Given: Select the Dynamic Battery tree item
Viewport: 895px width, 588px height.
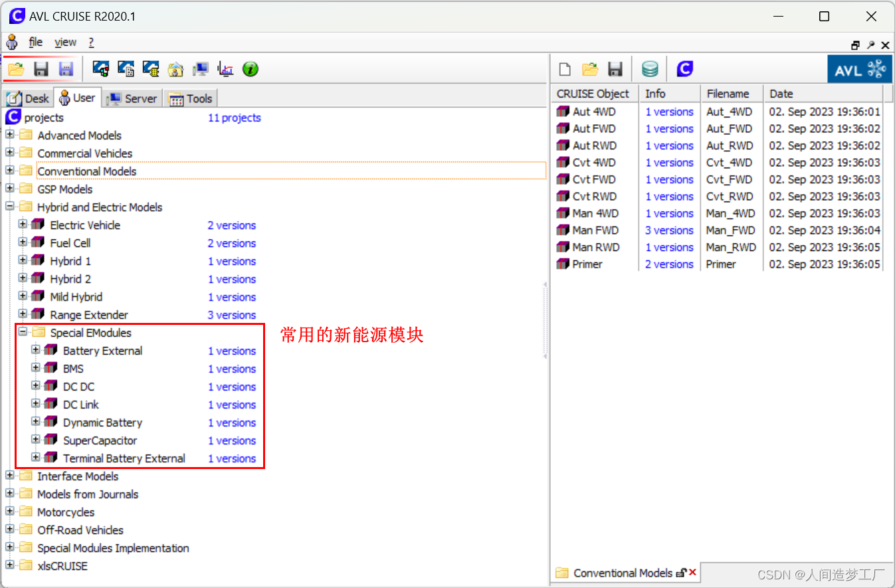Looking at the screenshot, I should [x=102, y=423].
